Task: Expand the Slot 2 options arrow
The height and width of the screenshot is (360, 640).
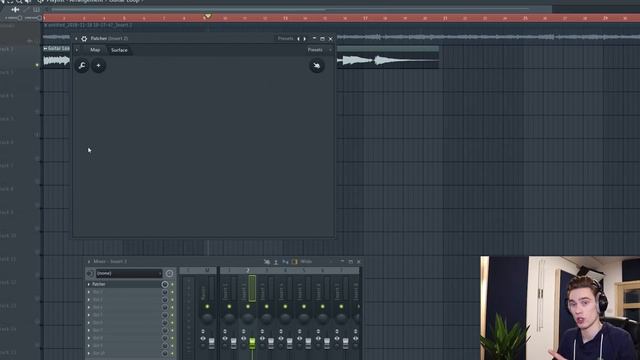Action: coord(89,292)
